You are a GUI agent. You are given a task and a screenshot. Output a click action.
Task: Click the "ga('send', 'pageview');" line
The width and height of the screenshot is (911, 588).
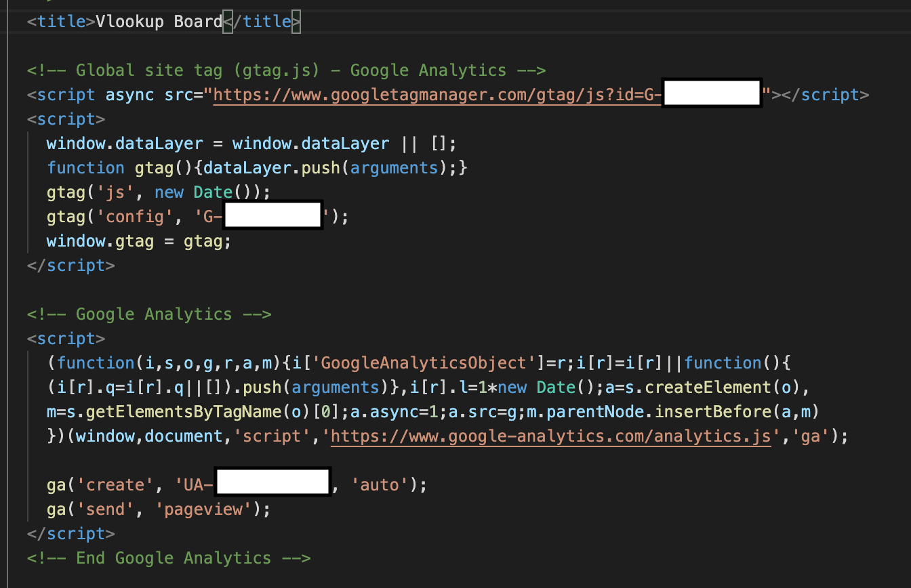[159, 509]
